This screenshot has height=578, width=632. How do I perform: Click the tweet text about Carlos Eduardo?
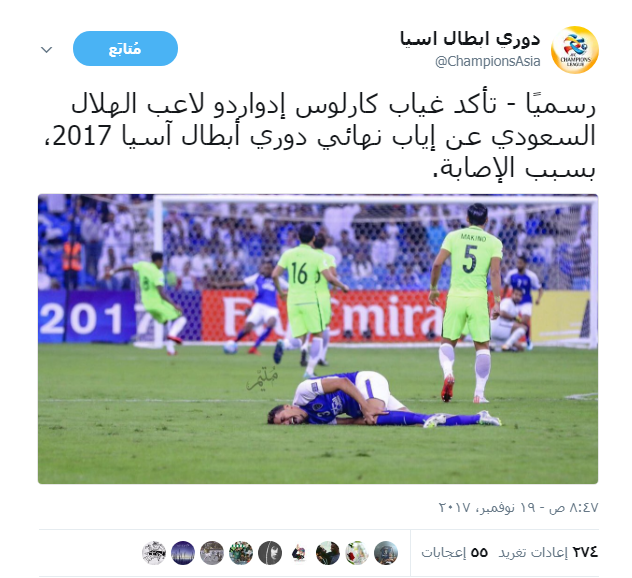(x=320, y=136)
